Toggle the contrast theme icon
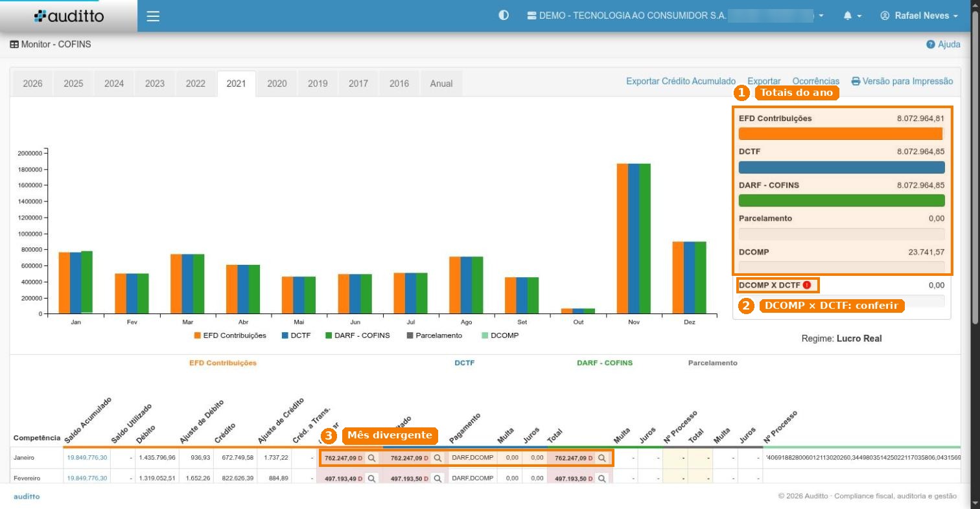Image resolution: width=980 pixels, height=509 pixels. pos(504,16)
